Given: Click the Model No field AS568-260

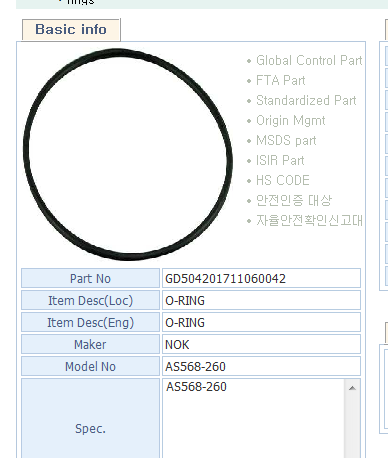Looking at the screenshot, I should (x=261, y=366).
